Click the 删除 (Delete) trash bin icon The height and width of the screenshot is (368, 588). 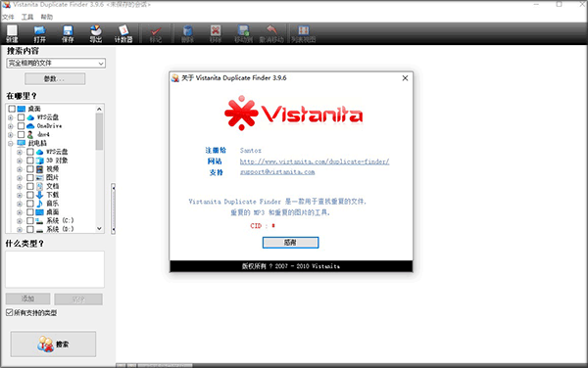(x=187, y=30)
